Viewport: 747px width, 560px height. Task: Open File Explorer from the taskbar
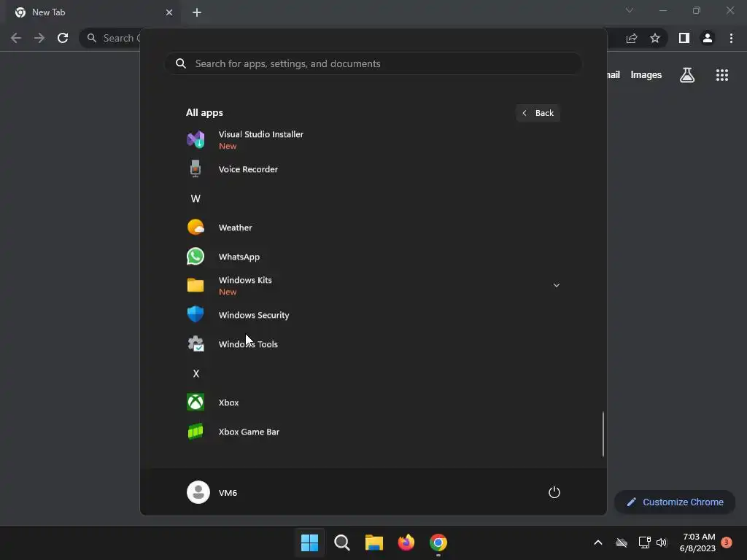pos(374,542)
